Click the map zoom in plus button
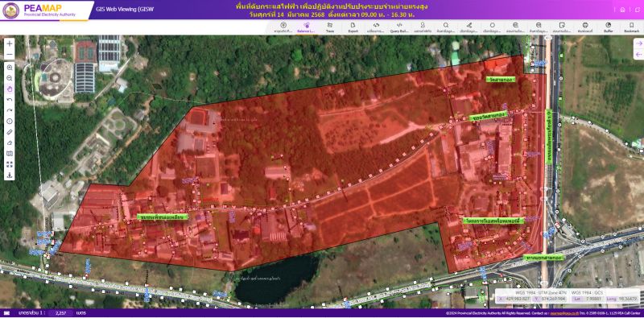Viewport: 644px width, 318px height. [10, 43]
